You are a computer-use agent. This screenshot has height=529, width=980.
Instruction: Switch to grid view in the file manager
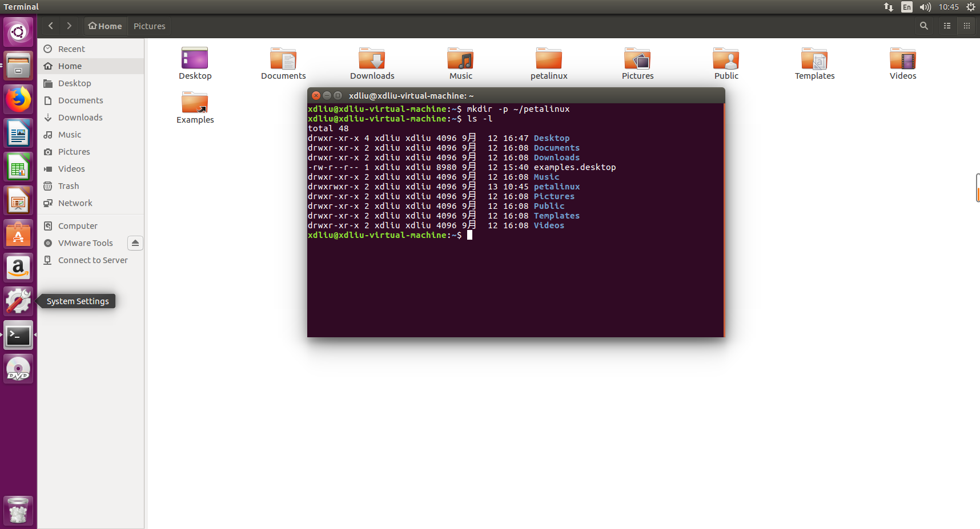(967, 26)
